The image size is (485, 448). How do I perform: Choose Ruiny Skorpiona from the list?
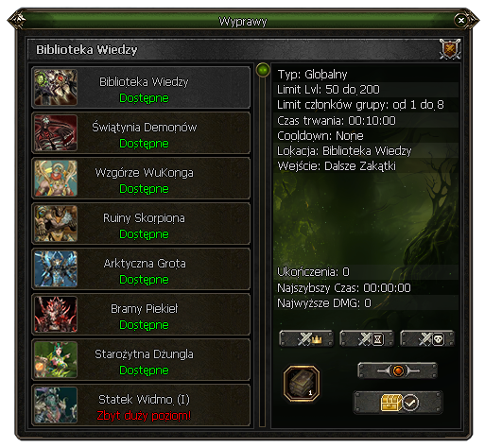[x=141, y=224]
